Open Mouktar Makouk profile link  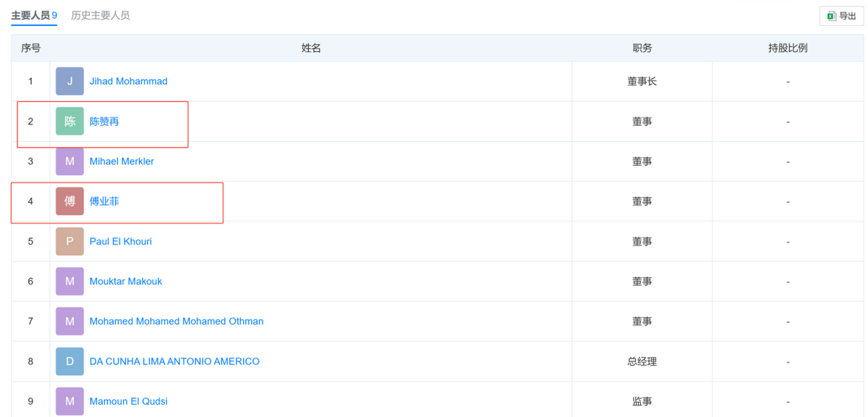(126, 282)
